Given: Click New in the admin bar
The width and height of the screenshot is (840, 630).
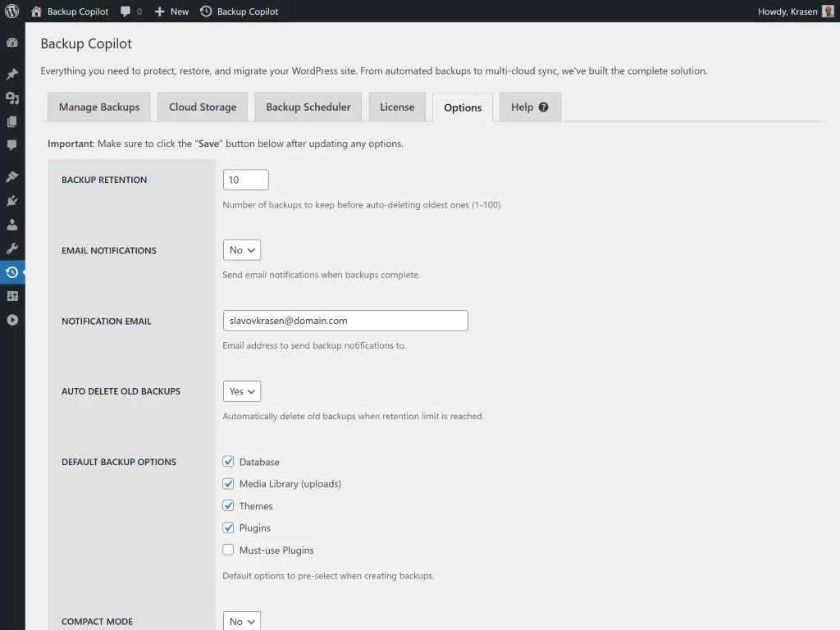Looking at the screenshot, I should point(171,11).
